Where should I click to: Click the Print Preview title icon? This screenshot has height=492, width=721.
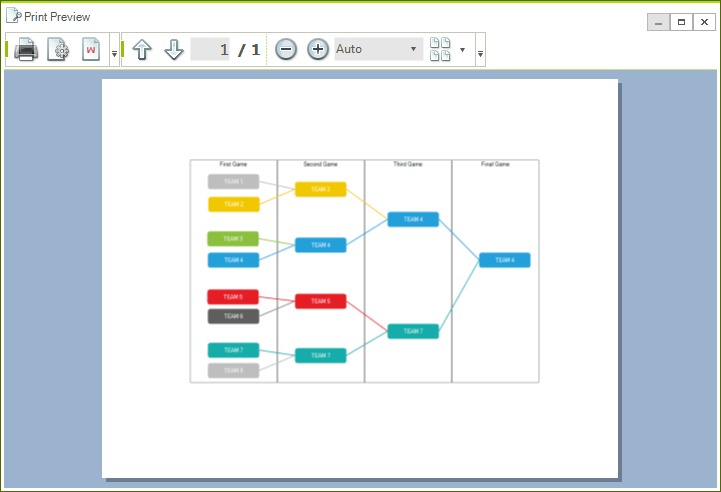point(13,16)
